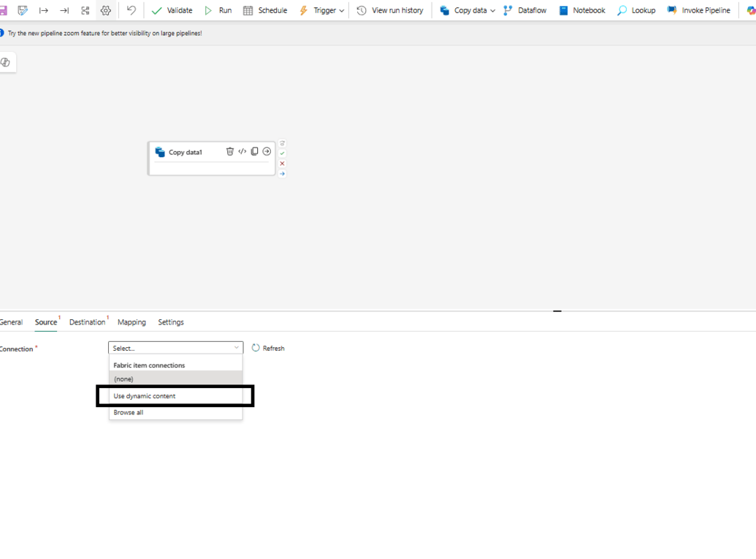756x559 pixels.
Task: Click the canvas Copilot circle icon
Action: coord(5,62)
